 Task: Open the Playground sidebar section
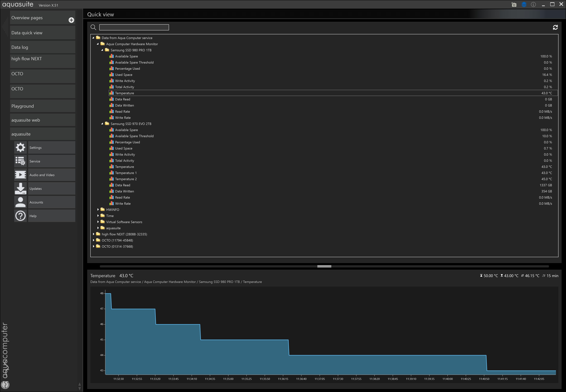(x=43, y=106)
